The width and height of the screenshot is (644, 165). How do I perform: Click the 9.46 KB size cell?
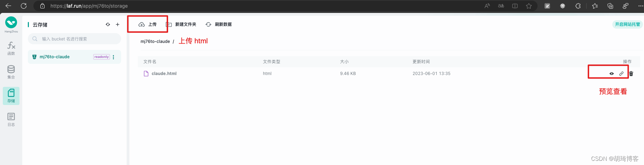348,74
